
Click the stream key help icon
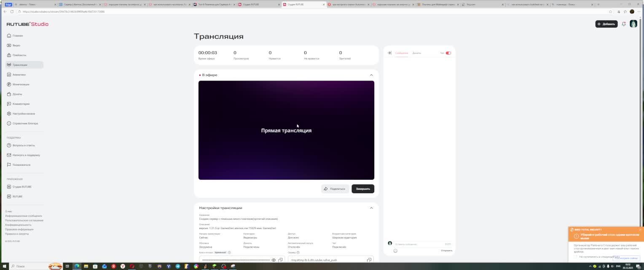click(229, 252)
